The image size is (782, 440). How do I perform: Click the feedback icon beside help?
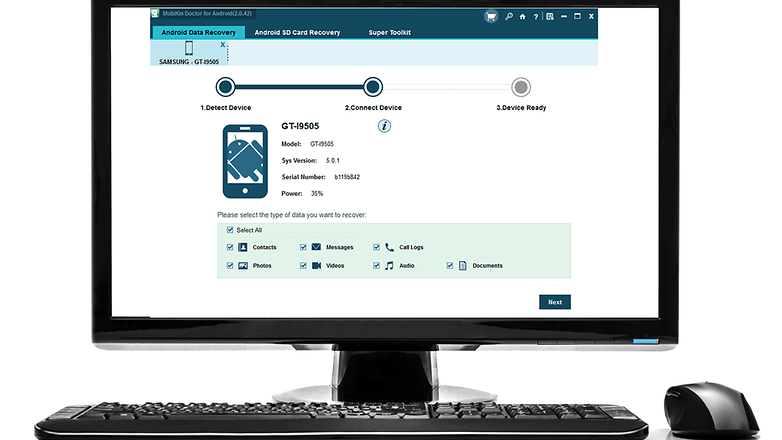(550, 16)
